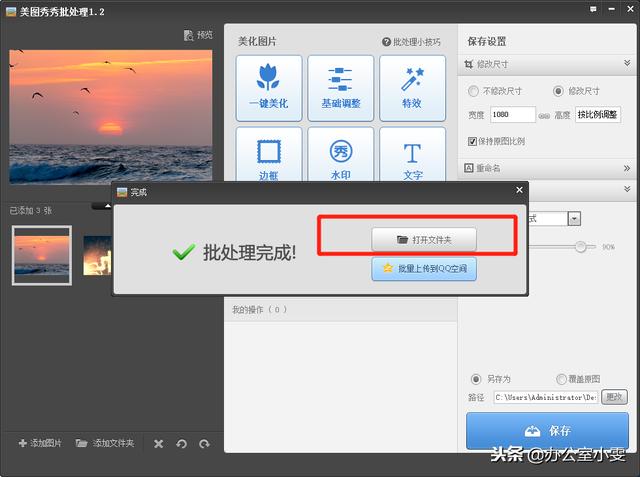Click 添加文件夹 add folder button
640x477 pixels.
[105, 443]
